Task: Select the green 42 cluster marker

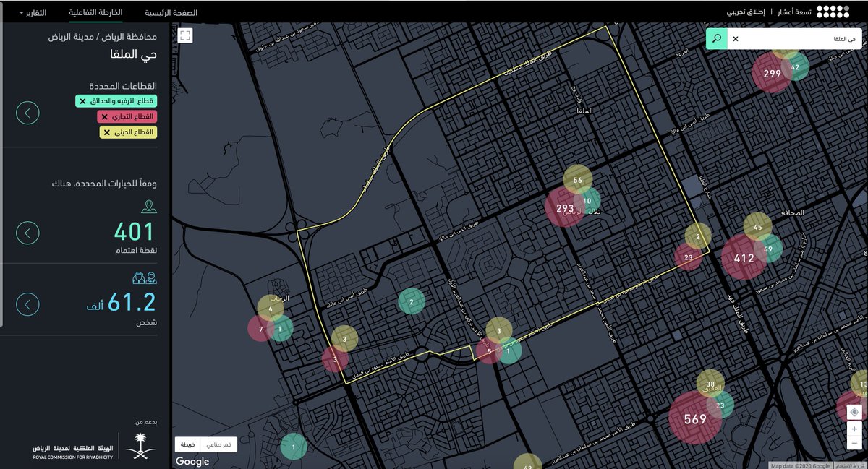Action: point(795,66)
